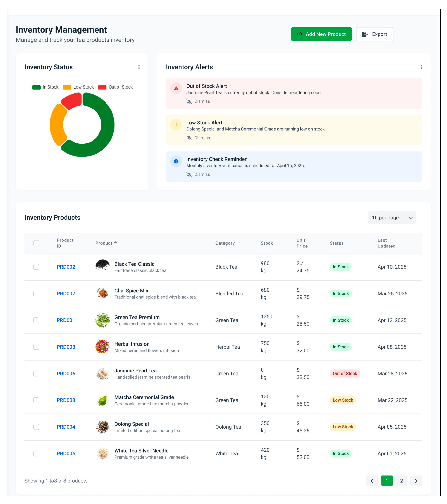This screenshot has width=447, height=504.
Task: Sort by Product column header arrow
Action: 115,243
